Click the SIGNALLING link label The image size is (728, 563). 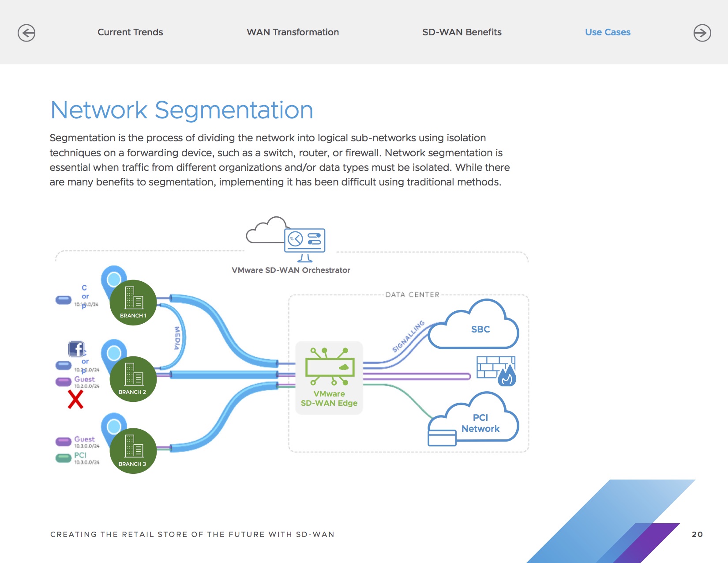409,336
